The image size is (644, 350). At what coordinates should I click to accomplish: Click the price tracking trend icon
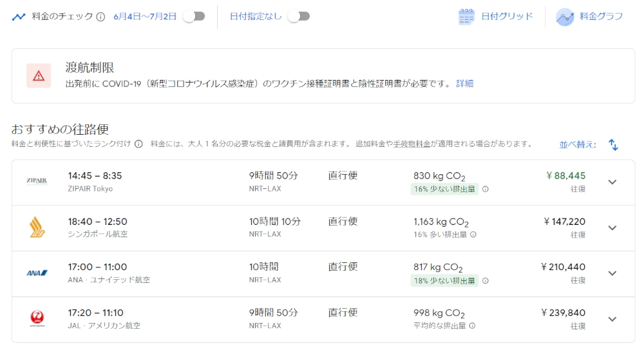(x=19, y=17)
